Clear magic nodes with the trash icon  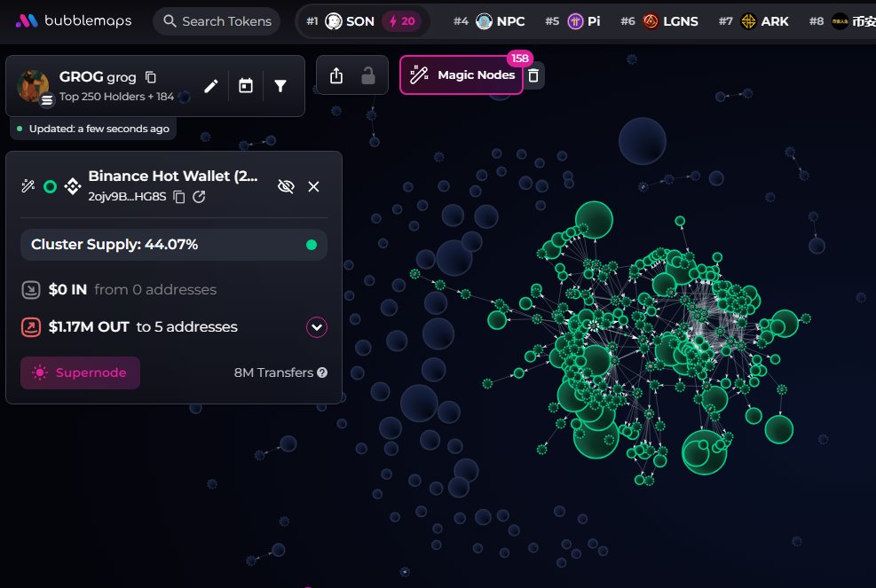click(533, 74)
